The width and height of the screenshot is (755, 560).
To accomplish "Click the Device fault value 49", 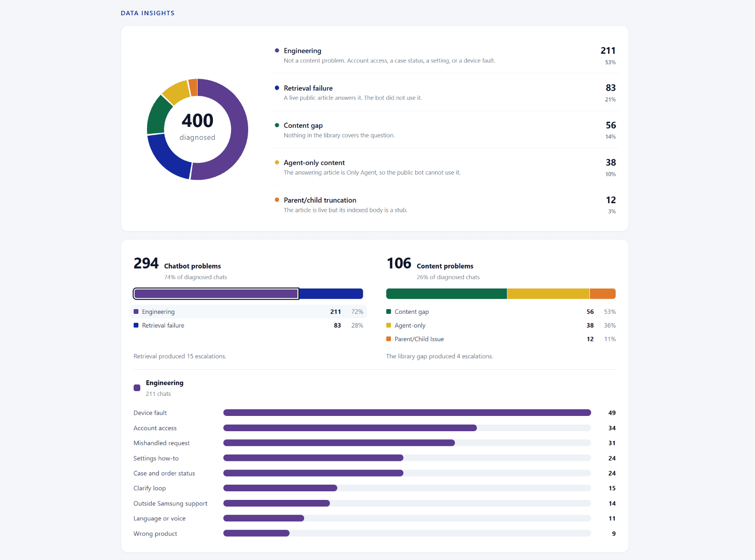I will click(x=612, y=413).
